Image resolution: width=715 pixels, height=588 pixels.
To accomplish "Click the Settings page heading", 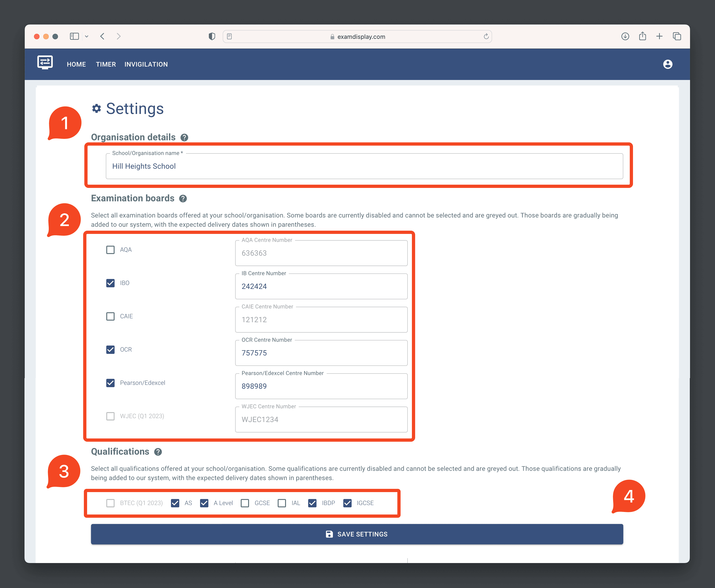I will (135, 109).
